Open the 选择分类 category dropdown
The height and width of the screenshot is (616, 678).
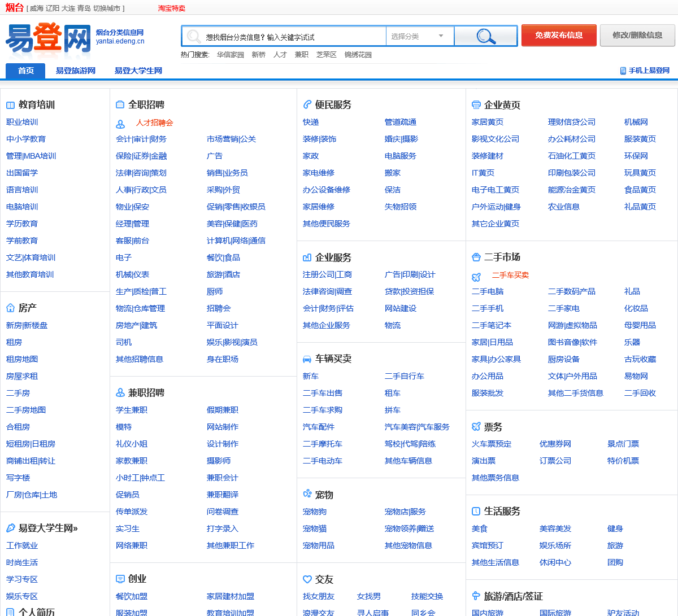tap(419, 36)
